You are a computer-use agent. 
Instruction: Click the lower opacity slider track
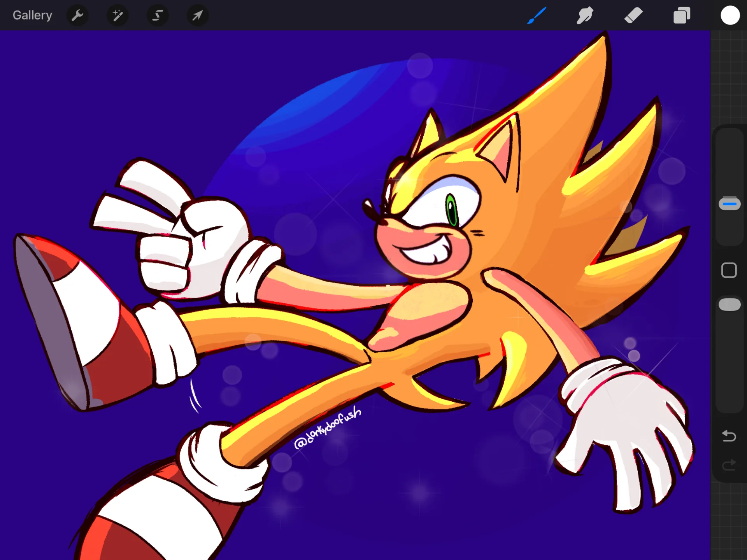(x=729, y=354)
